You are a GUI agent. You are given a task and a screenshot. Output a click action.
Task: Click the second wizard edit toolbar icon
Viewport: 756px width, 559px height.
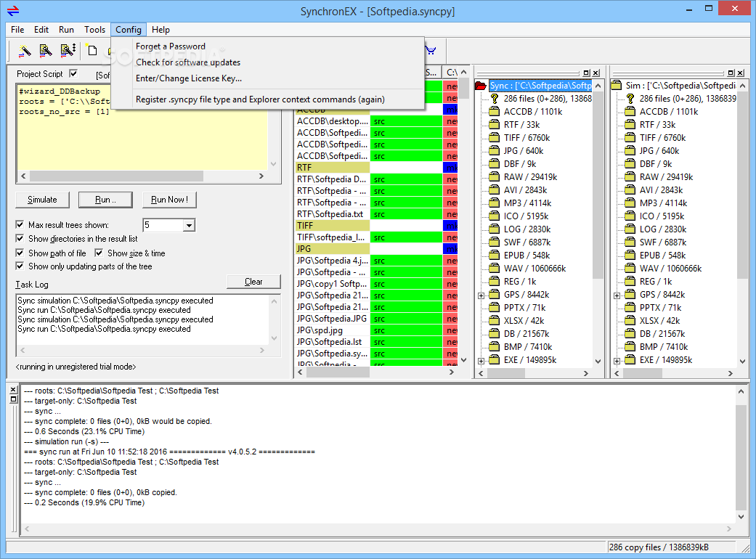click(x=46, y=50)
